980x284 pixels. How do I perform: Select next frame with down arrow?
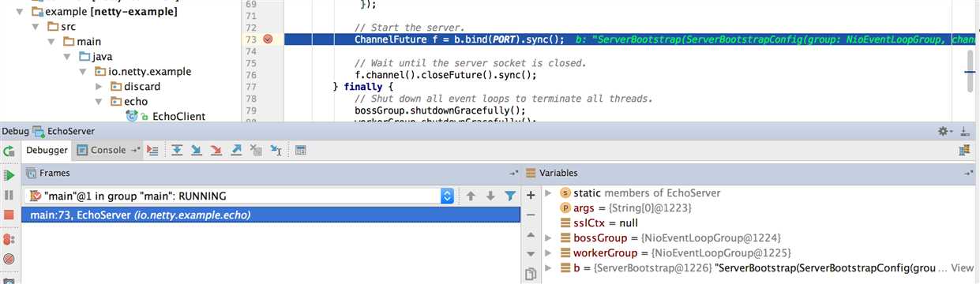490,196
